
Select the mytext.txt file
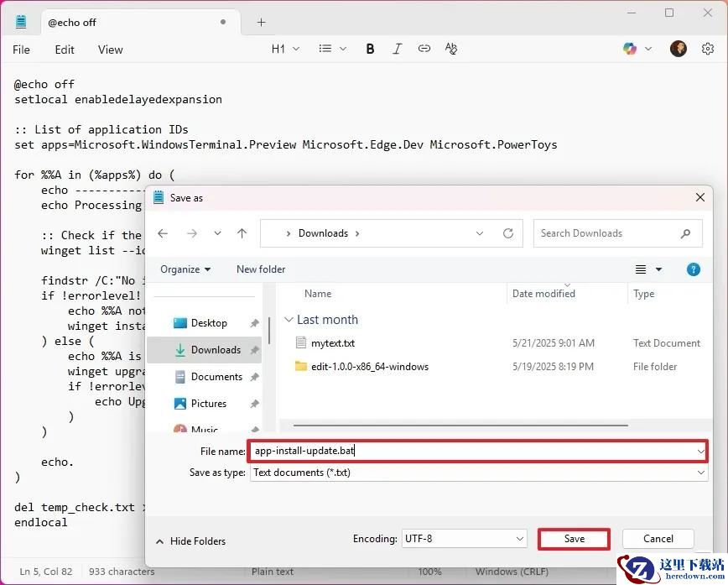pos(333,343)
